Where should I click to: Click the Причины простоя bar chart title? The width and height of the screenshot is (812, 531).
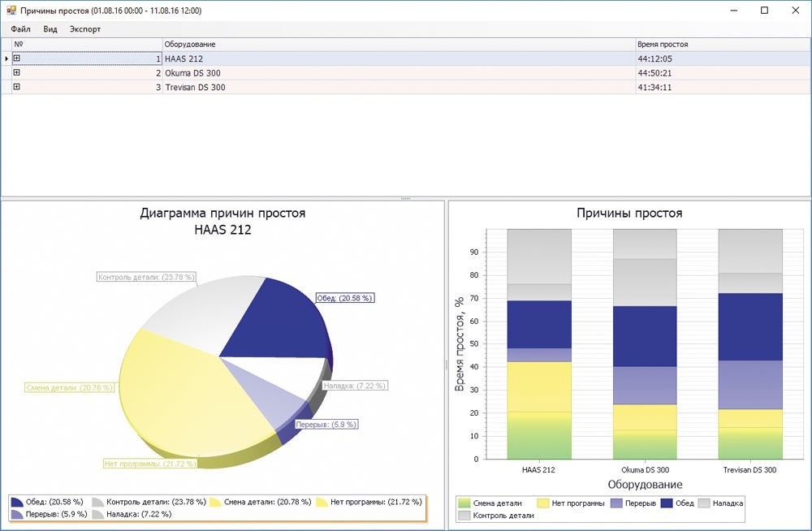pyautogui.click(x=629, y=213)
